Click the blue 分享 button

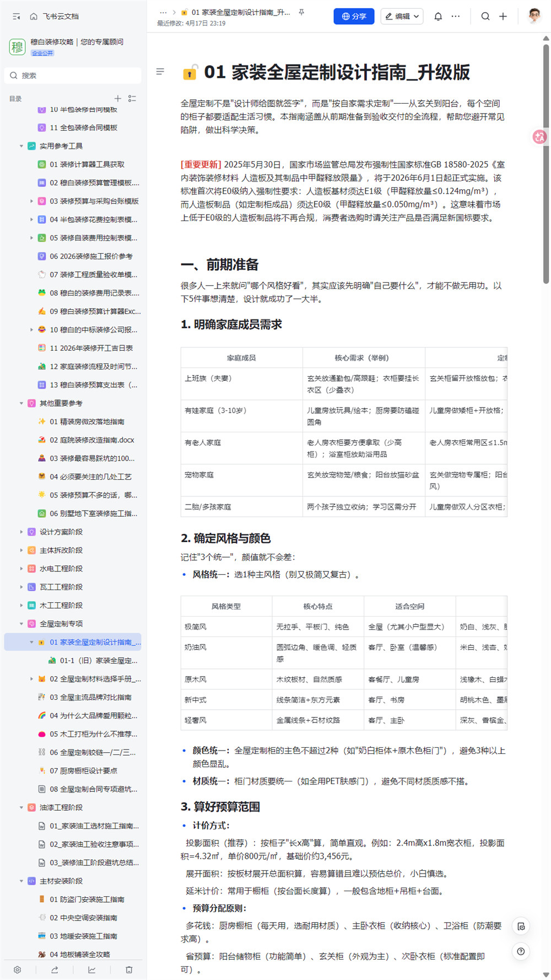tap(354, 17)
